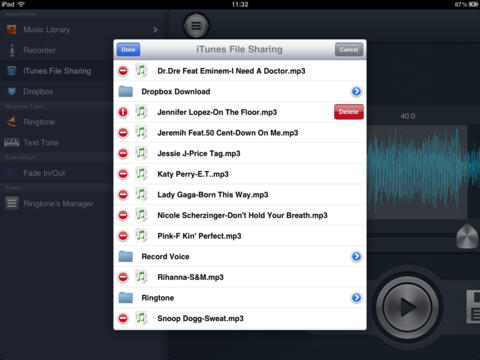This screenshot has width=480, height=360.
Task: Select the Dropbox Download folder icon
Action: tap(126, 91)
